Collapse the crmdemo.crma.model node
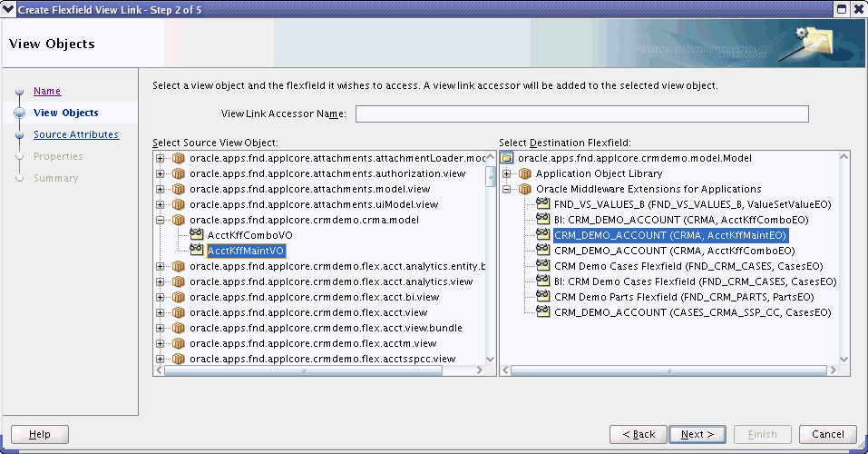 click(160, 220)
